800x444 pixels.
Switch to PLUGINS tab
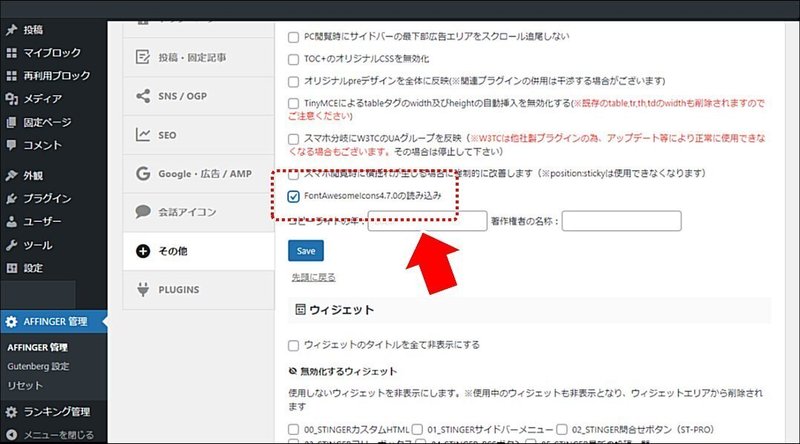[x=198, y=289]
